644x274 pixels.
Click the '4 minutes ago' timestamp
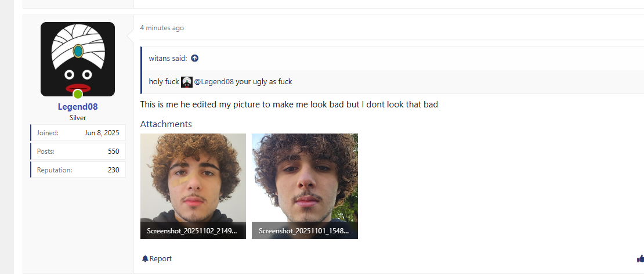pyautogui.click(x=162, y=28)
